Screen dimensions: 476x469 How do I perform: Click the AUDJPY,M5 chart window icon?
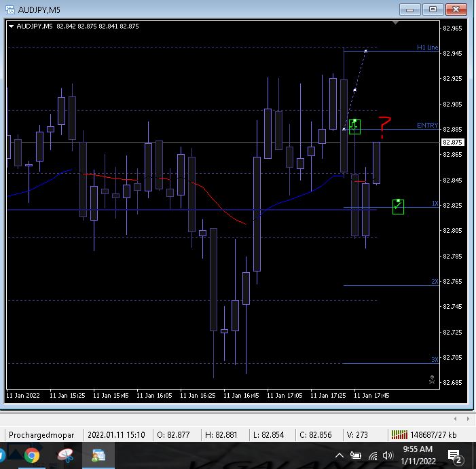[x=10, y=10]
